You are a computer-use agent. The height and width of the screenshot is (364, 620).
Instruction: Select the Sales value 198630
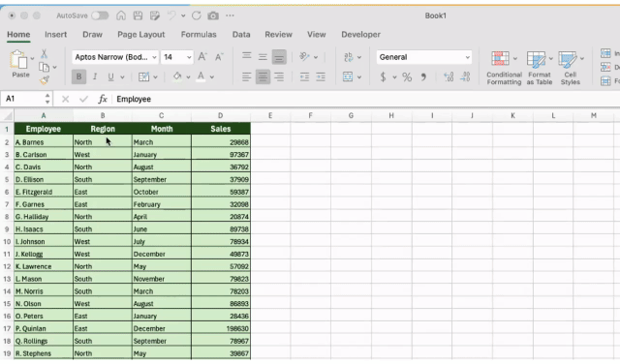point(221,328)
